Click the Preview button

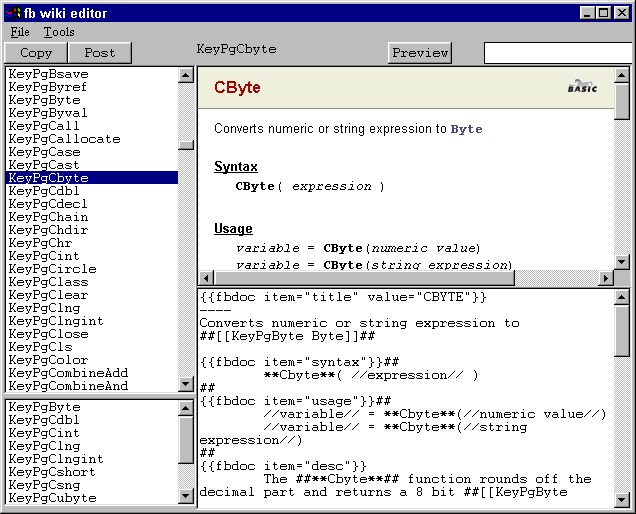coord(420,53)
